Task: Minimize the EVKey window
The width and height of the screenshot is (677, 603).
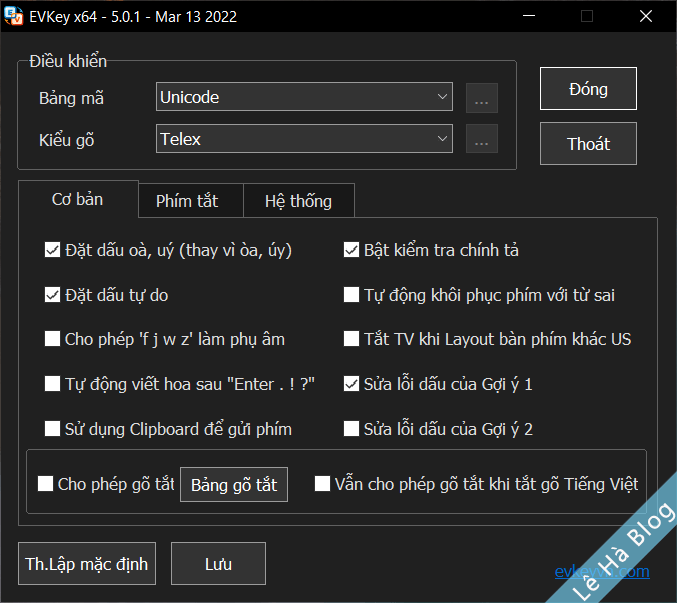Action: (529, 16)
